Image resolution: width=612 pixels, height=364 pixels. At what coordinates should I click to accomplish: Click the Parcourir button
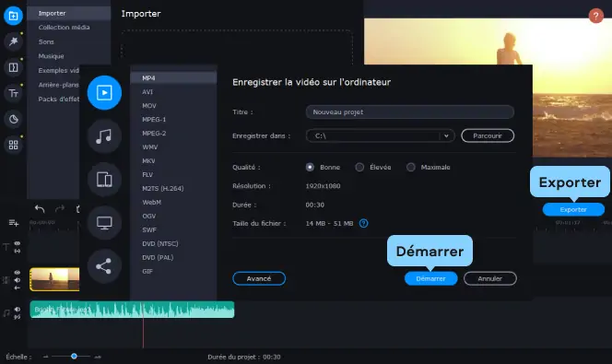coord(488,135)
